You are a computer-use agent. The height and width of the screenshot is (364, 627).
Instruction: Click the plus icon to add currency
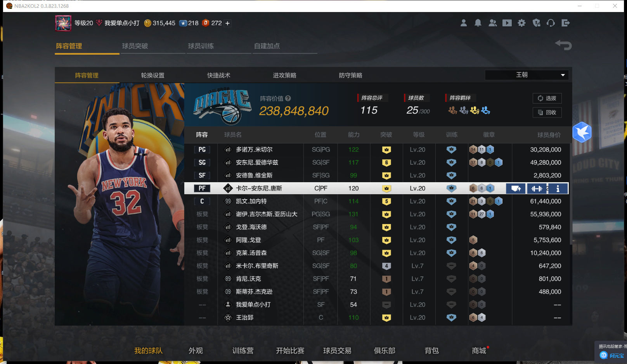click(228, 23)
